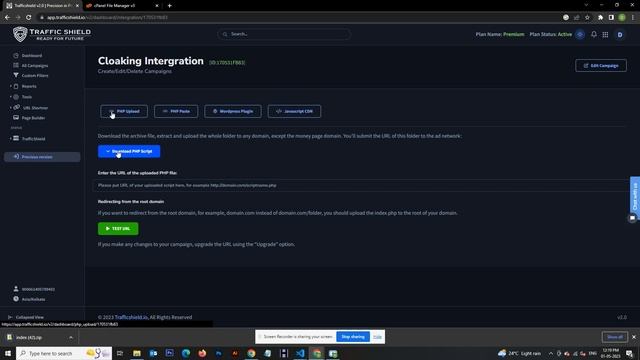Viewport: 640px width, 360px height.
Task: Open Firefox from the taskbar
Action: 202,353
